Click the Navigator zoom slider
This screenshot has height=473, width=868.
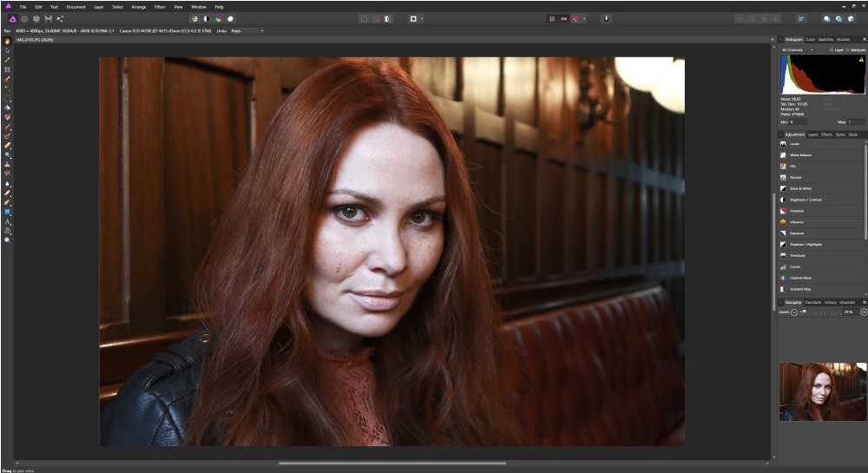click(x=820, y=312)
